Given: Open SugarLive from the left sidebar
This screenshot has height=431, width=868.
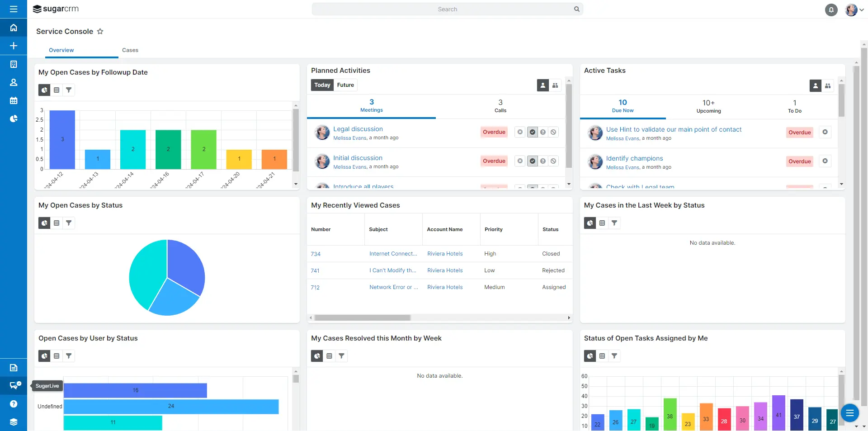Looking at the screenshot, I should (x=14, y=386).
